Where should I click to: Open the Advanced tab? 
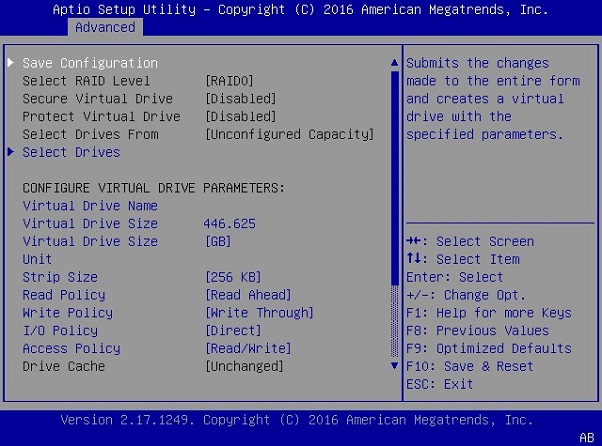pos(104,27)
